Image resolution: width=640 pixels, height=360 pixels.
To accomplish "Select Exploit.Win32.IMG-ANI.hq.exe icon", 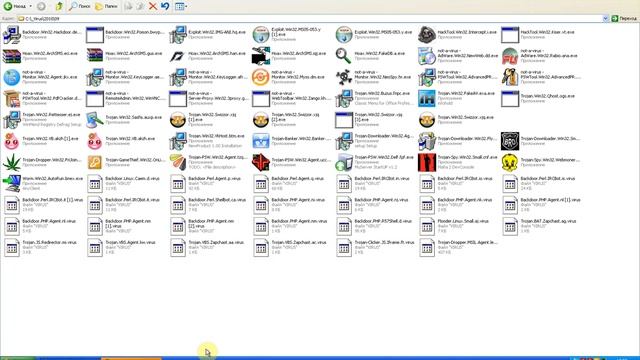I will (178, 35).
